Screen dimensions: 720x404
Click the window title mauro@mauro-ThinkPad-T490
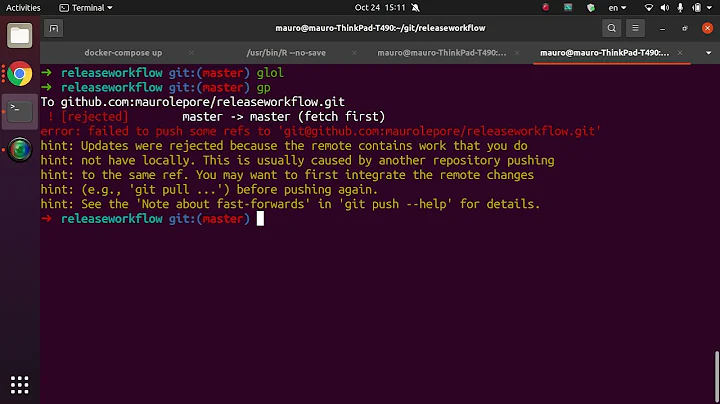pos(380,28)
